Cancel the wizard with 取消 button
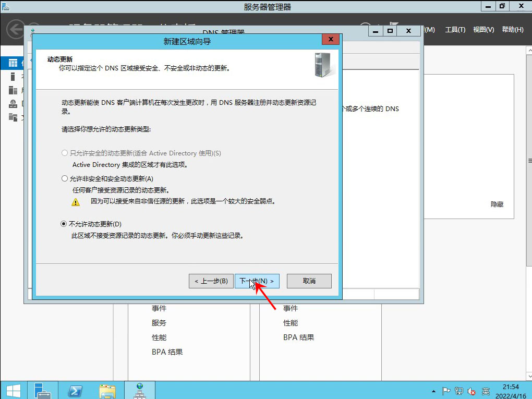 309,281
